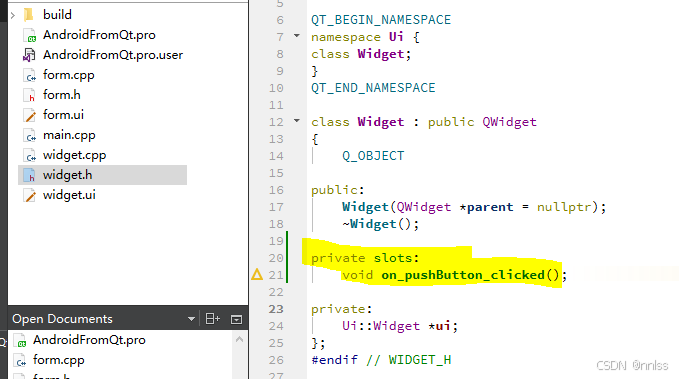Click the main.cpp C++ file icon
This screenshot has width=679, height=379.
click(29, 136)
